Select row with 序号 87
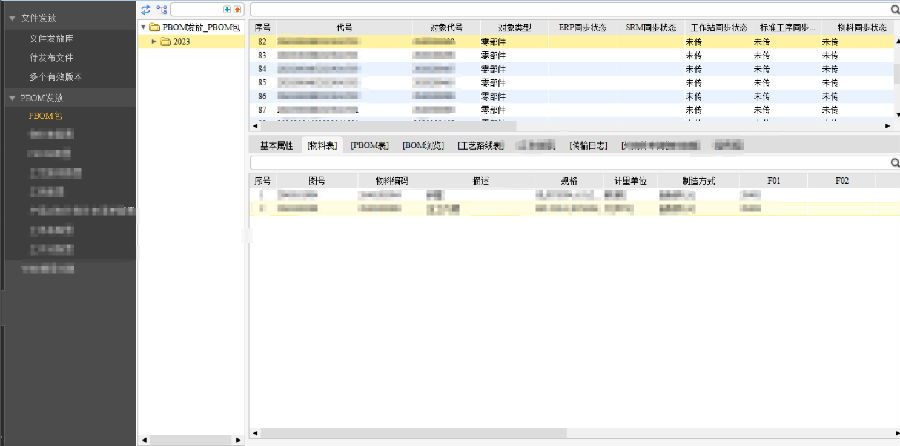Screen dimensions: 900x446 click(x=572, y=110)
